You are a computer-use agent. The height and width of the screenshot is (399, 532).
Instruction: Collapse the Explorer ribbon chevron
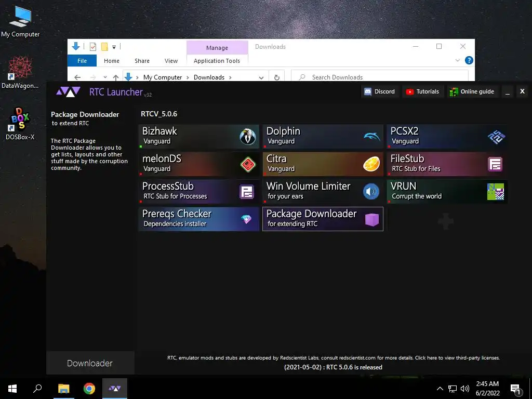[457, 60]
